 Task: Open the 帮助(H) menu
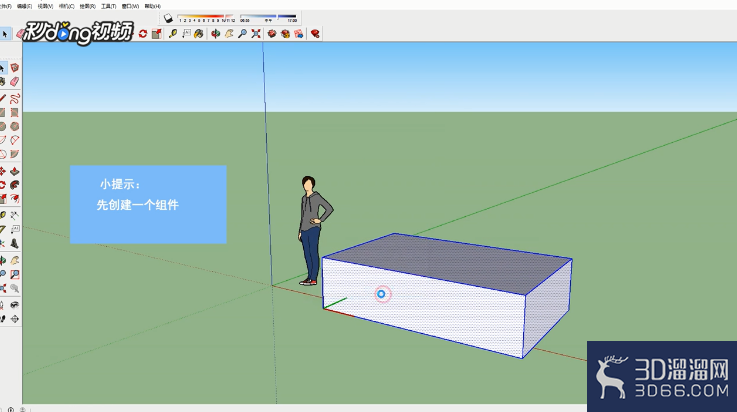pyautogui.click(x=152, y=6)
